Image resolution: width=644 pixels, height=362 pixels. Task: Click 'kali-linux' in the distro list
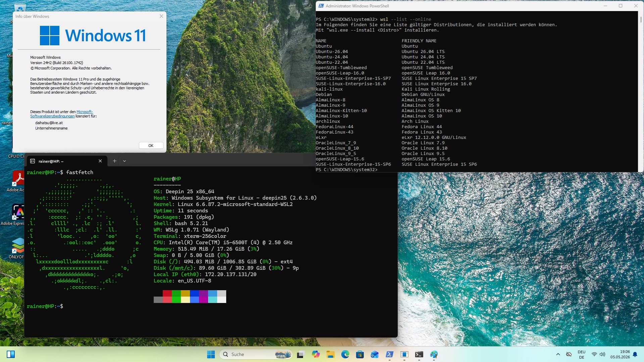click(329, 89)
